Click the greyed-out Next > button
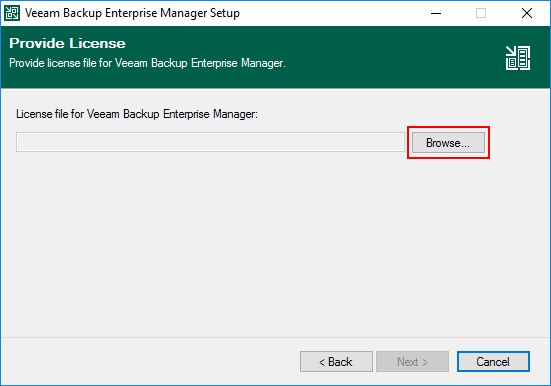Viewport: 551px width, 386px height. point(412,361)
